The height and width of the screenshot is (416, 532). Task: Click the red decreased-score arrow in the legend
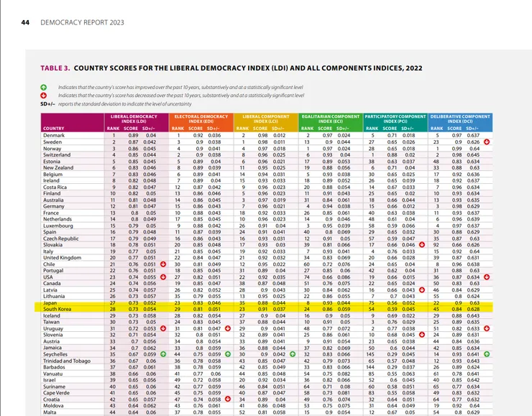[x=44, y=96]
